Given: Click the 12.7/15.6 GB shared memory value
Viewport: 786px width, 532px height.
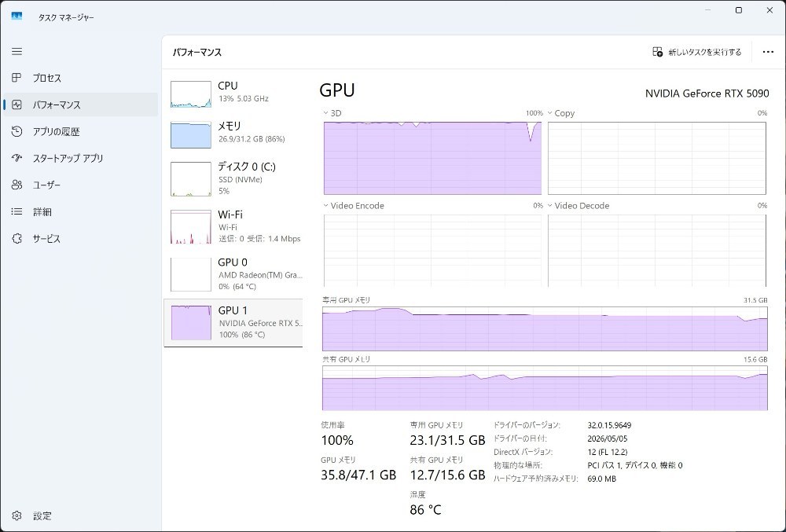Looking at the screenshot, I should tap(448, 475).
